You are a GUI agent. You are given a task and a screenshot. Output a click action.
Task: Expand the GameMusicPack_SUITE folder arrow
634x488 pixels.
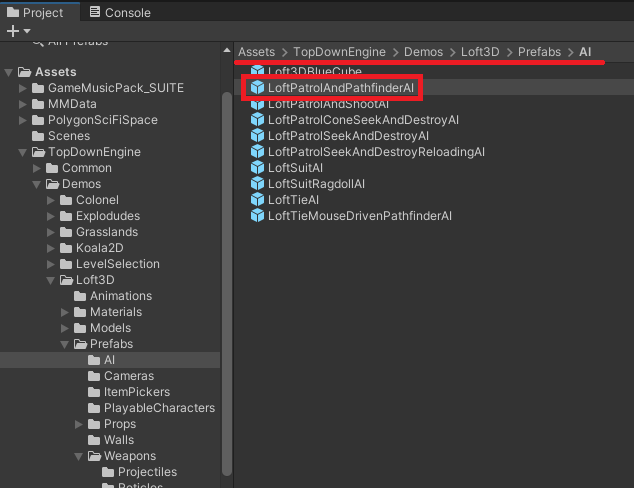23,88
